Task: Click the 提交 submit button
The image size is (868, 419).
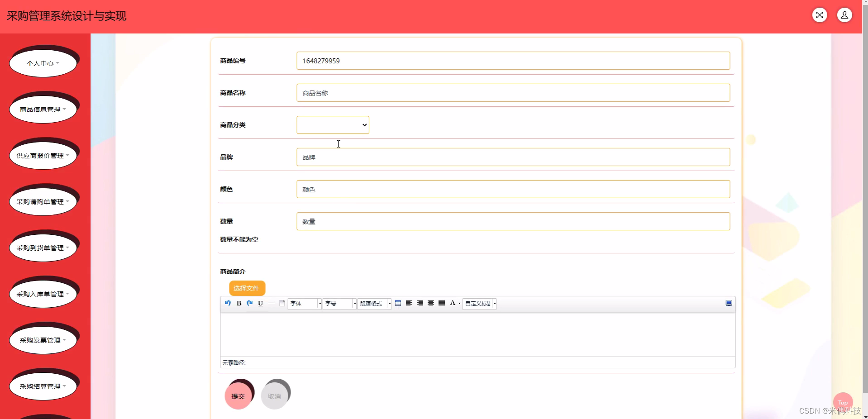Action: (x=238, y=396)
